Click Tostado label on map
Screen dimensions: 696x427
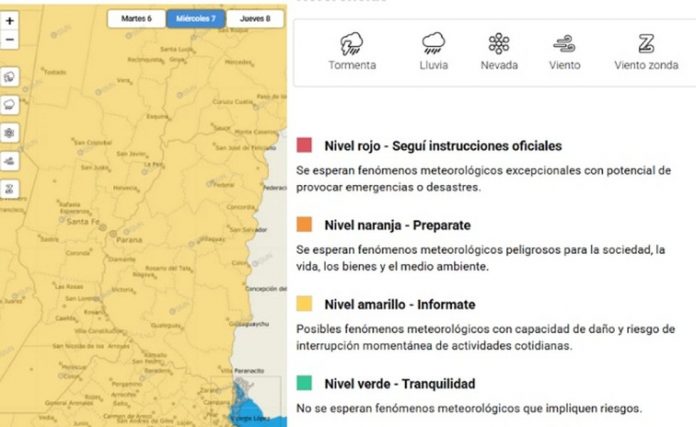(55, 72)
